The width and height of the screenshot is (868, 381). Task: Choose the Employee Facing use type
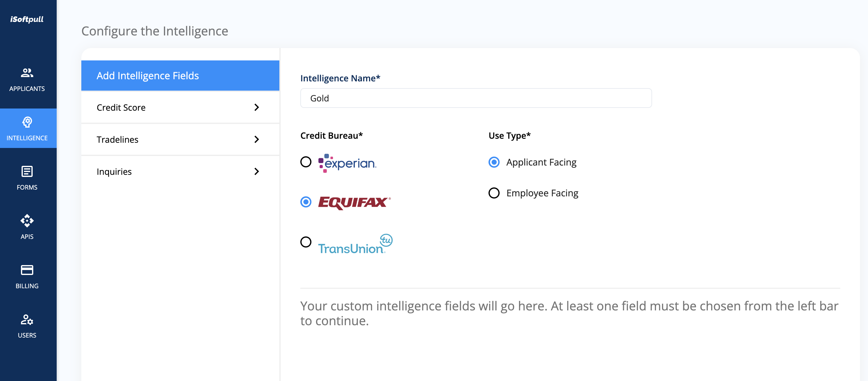494,193
